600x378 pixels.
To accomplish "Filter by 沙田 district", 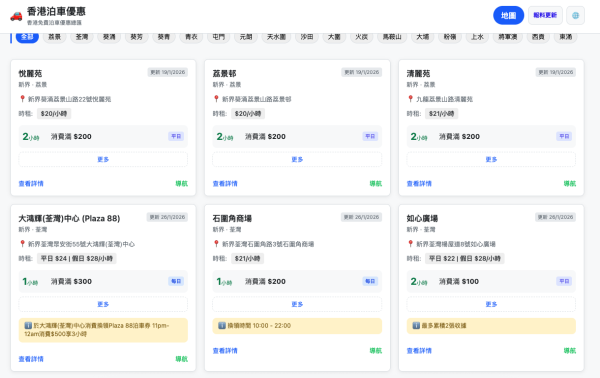I will tap(307, 37).
